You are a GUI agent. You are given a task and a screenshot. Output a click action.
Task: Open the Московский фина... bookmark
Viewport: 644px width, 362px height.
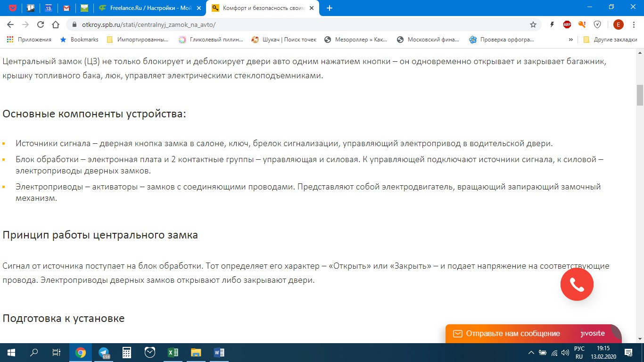[x=428, y=40]
